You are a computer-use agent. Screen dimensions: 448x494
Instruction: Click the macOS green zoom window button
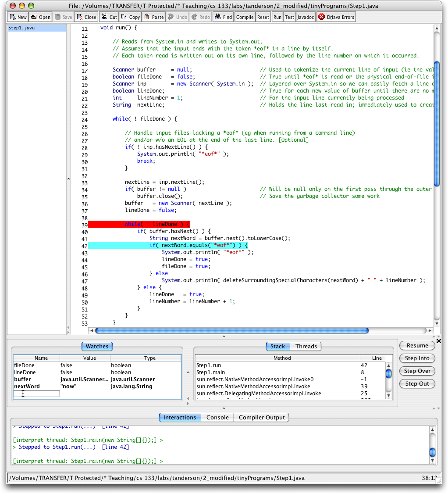pos(31,6)
